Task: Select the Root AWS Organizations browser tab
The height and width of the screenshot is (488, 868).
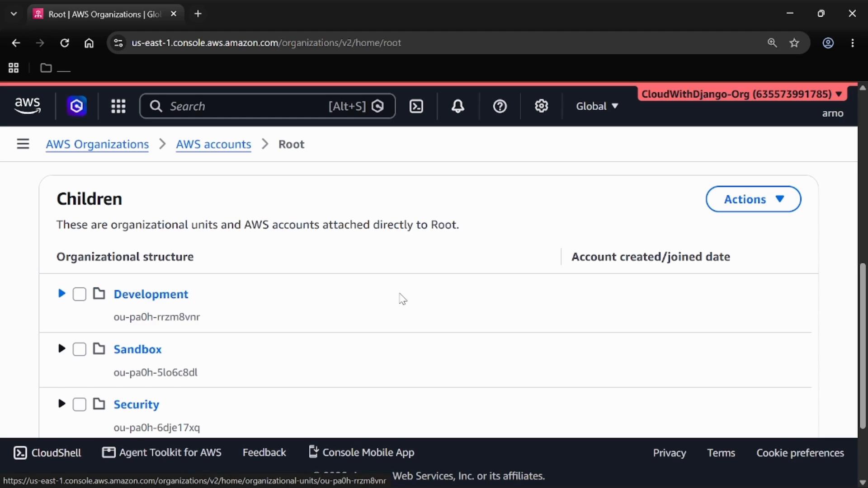Action: click(106, 14)
